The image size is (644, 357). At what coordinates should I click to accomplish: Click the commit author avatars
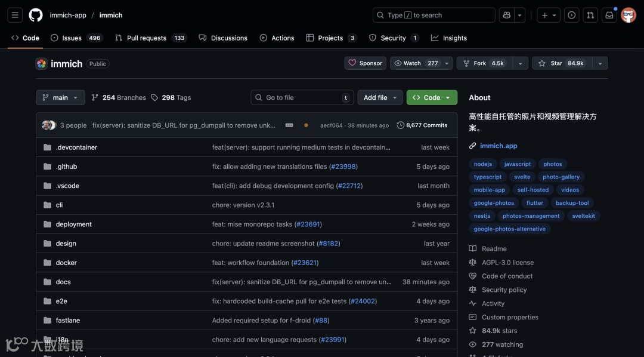tap(49, 125)
